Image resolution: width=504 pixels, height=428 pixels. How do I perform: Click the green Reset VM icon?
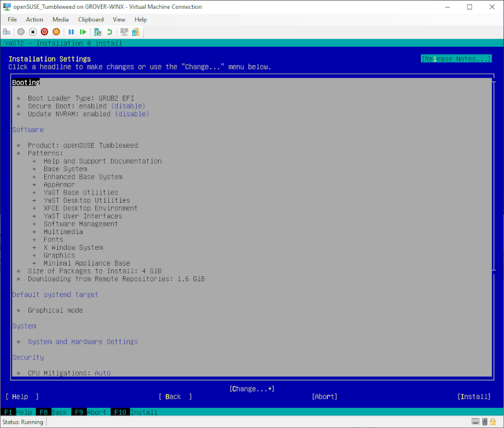(83, 31)
